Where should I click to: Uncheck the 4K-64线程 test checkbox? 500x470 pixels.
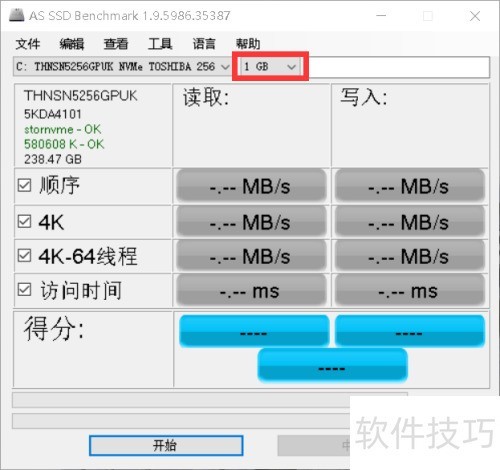(x=24, y=256)
